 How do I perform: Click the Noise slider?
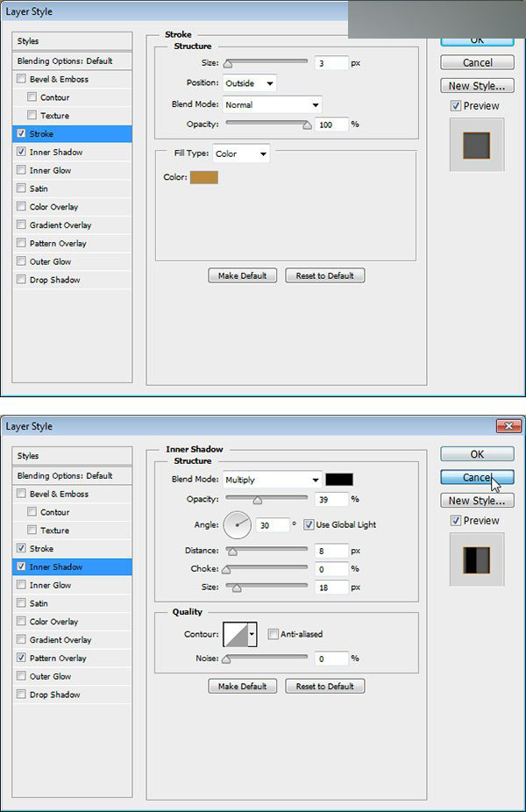point(267,659)
